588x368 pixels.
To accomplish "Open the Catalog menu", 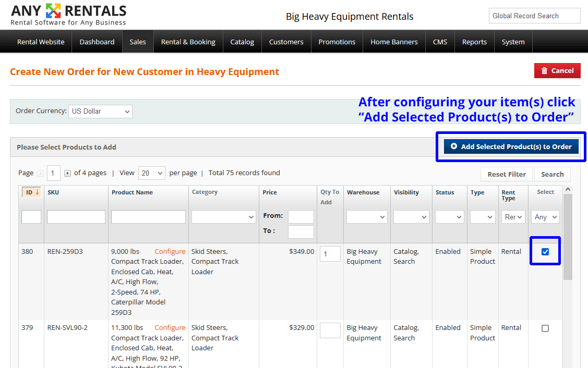I will [242, 42].
